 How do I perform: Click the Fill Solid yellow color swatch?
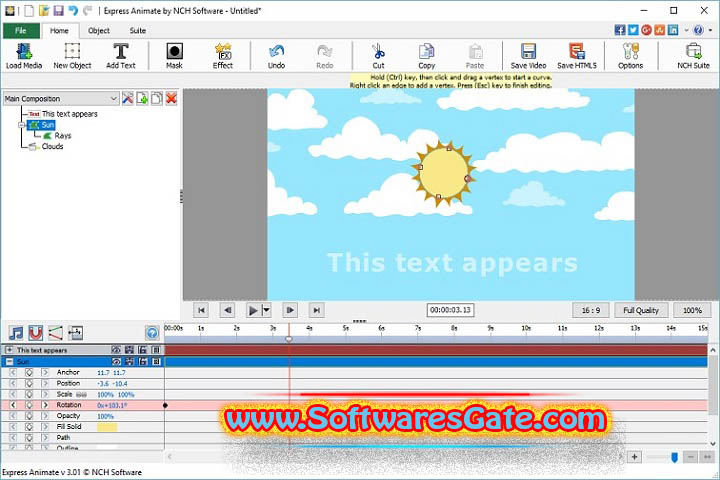pyautogui.click(x=107, y=427)
